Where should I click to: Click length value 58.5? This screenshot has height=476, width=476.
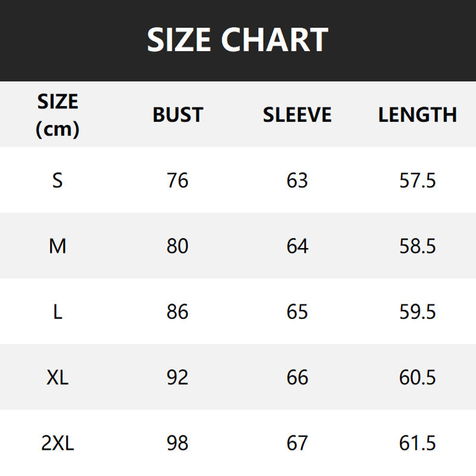coord(417,246)
